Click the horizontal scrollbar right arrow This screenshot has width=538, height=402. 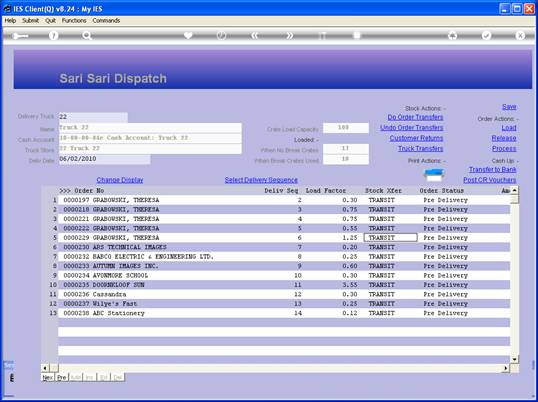(x=505, y=368)
